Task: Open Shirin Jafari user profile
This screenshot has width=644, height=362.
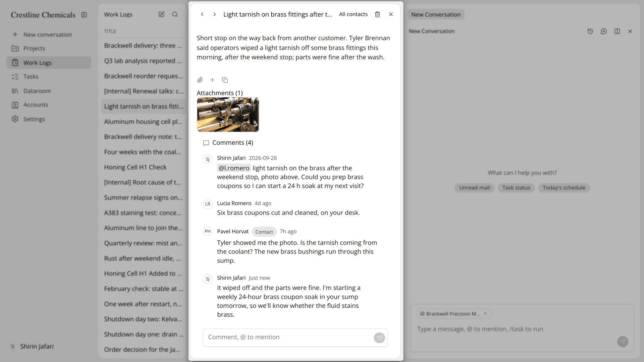Action: point(32,346)
